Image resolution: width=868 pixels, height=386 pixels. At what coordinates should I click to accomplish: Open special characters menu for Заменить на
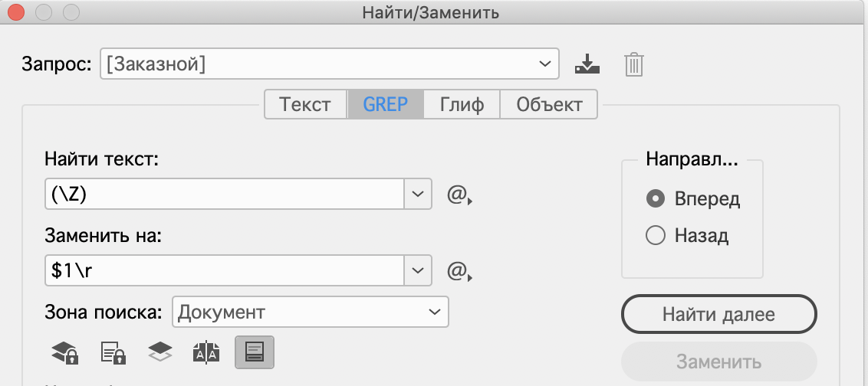(x=459, y=270)
